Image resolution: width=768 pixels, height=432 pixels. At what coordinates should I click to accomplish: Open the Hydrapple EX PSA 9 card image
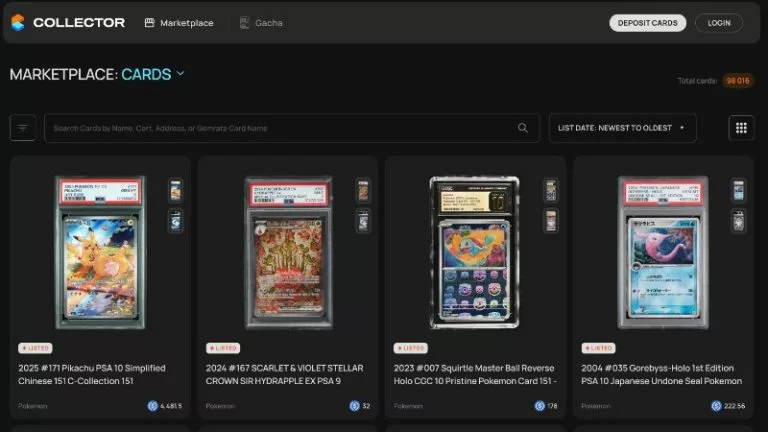click(x=288, y=252)
